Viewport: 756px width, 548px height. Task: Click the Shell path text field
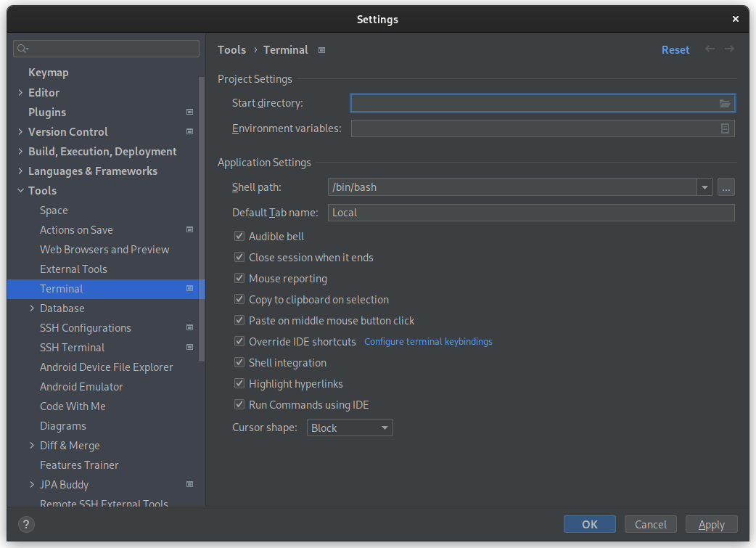point(512,187)
